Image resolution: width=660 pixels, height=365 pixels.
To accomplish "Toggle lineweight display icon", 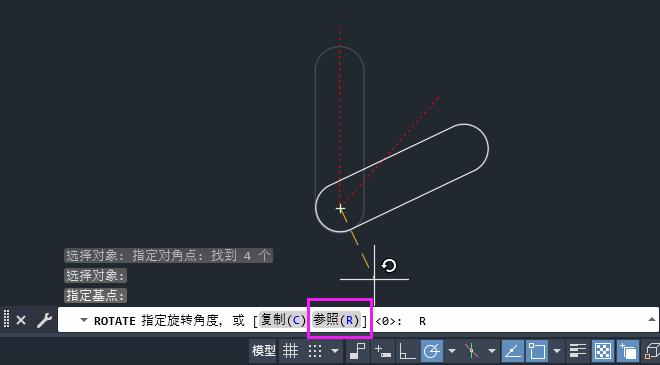I will pos(578,351).
